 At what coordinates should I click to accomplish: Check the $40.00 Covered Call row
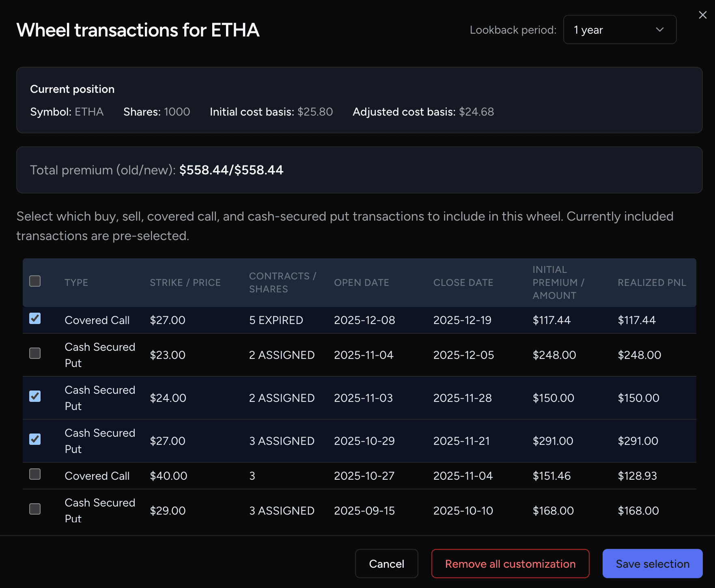[x=35, y=474]
